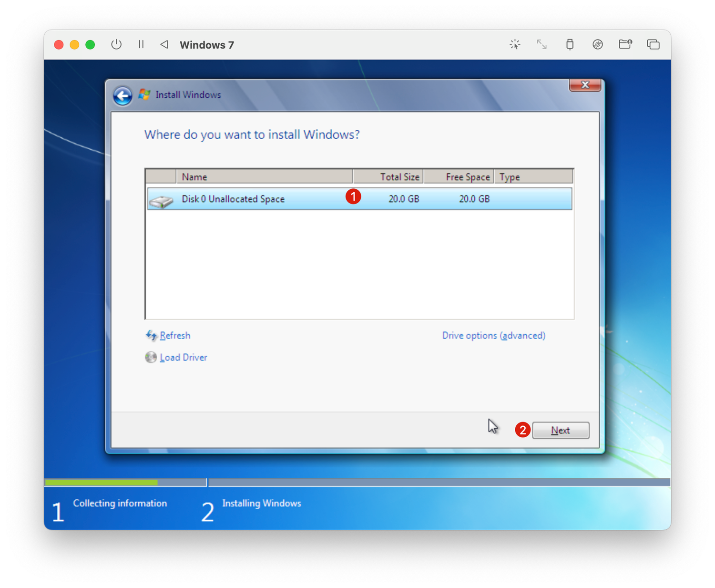Click the disk drive icon in list
The width and height of the screenshot is (715, 588).
161,201
